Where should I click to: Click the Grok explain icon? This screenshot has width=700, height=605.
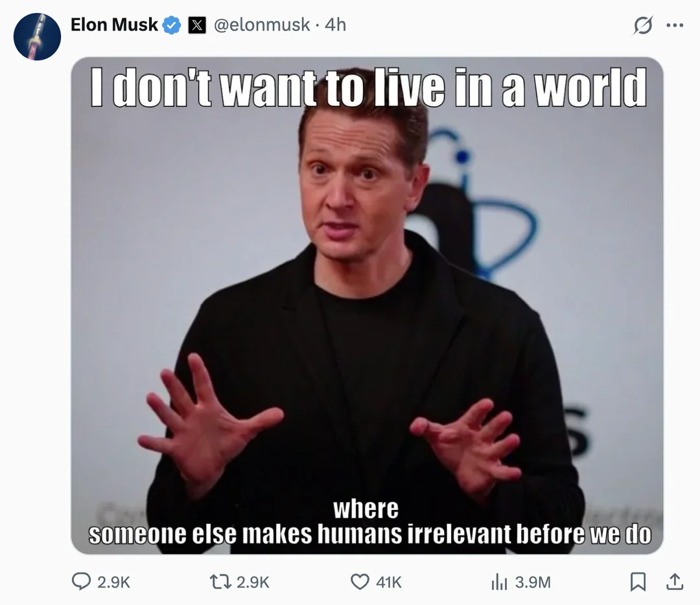[643, 25]
